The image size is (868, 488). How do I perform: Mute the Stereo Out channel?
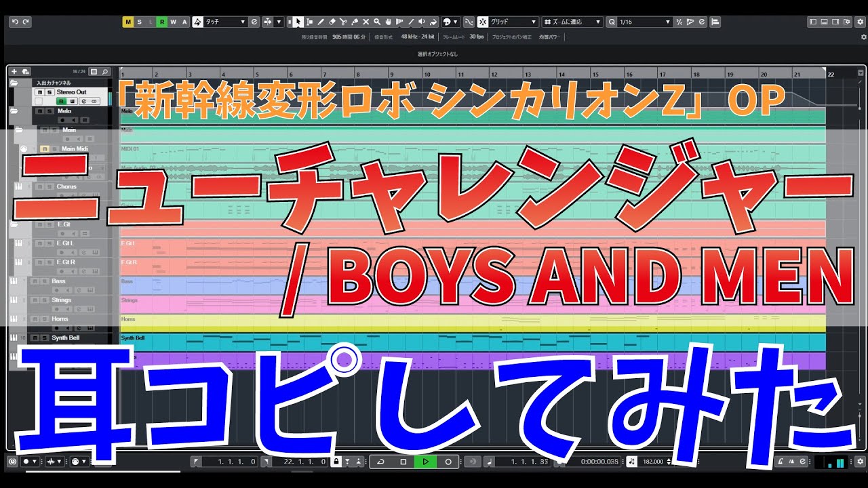click(x=40, y=92)
